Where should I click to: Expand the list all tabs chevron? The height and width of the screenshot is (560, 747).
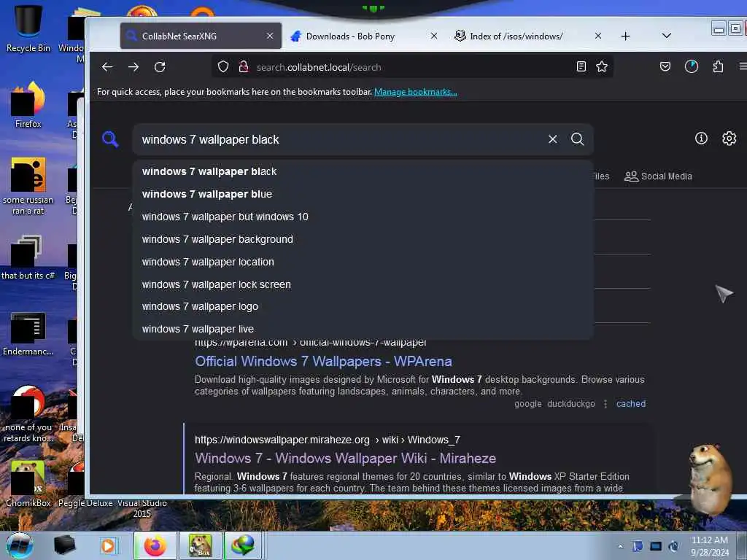(667, 36)
